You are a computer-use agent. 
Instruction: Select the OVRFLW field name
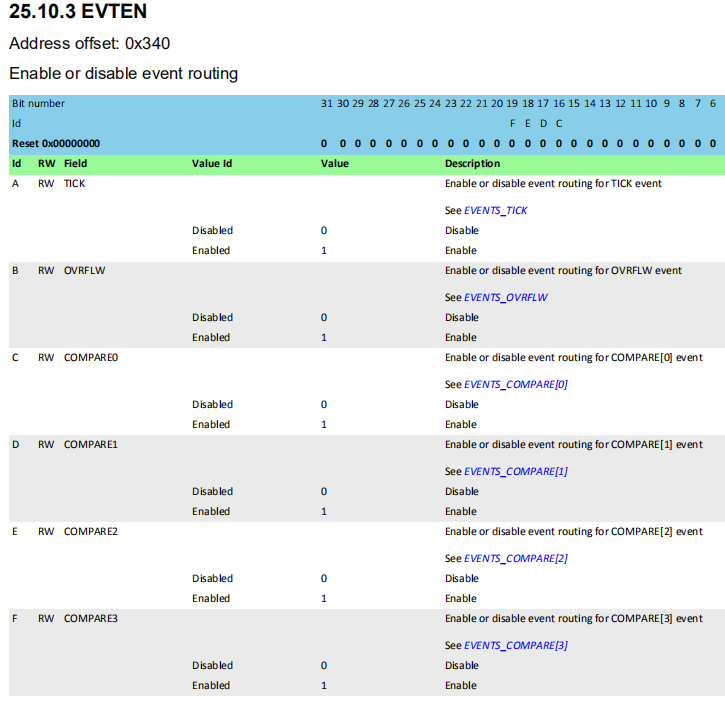(85, 271)
